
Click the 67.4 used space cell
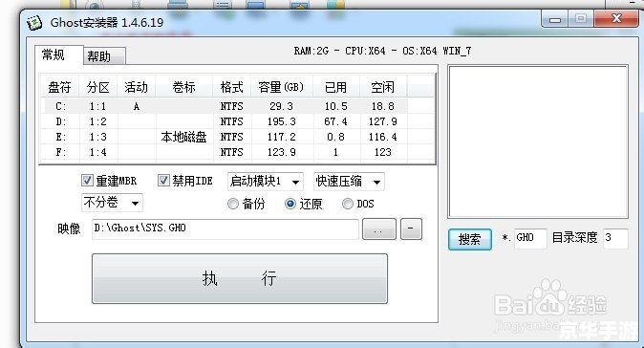335,121
